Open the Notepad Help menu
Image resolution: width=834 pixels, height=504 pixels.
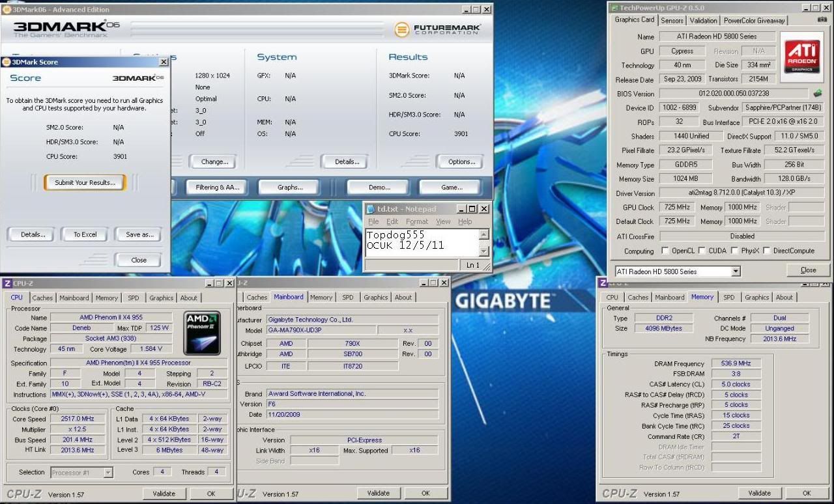coord(465,221)
